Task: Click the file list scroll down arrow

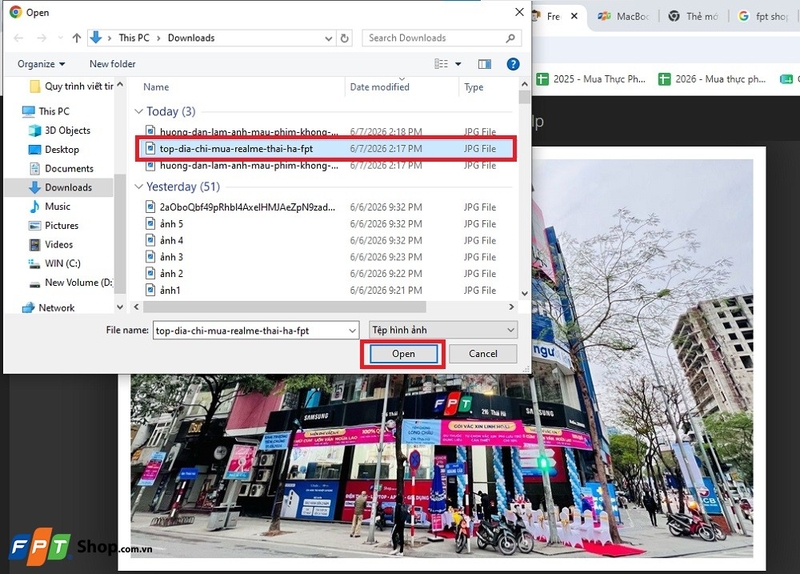Action: [x=524, y=293]
